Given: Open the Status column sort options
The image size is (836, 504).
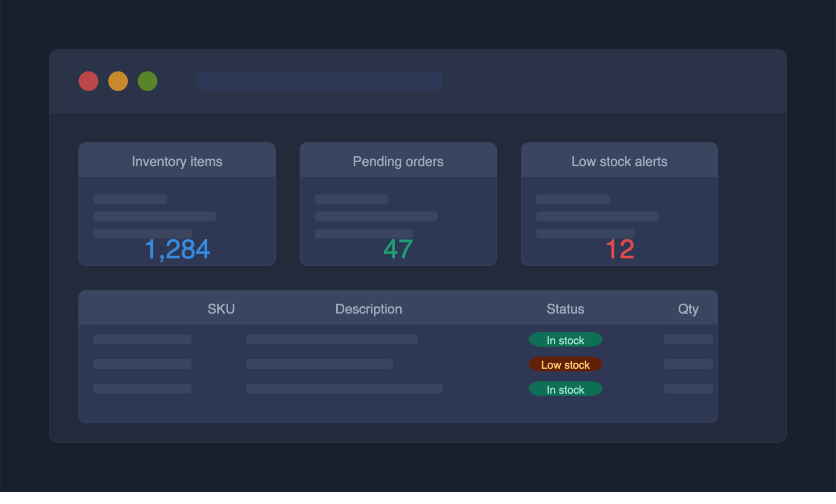Looking at the screenshot, I should tap(565, 309).
